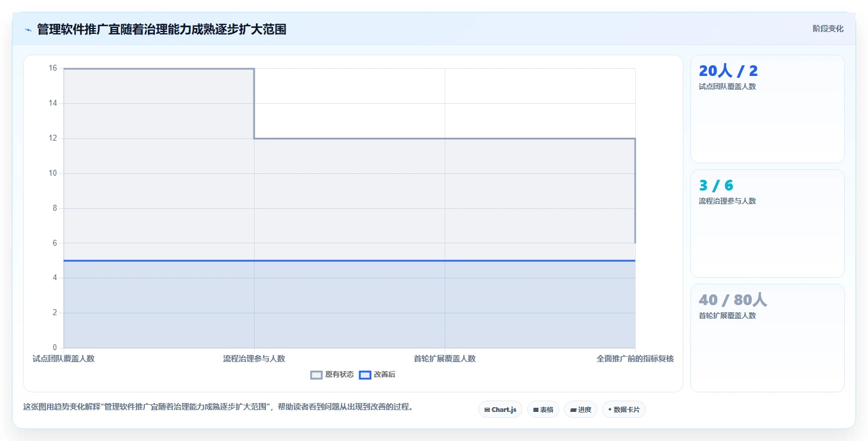
Task: Toggle the 原有状态 legend item
Action: [332, 375]
